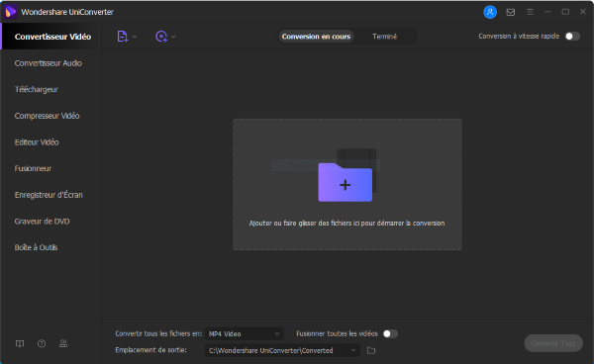Screen dimensions: 594x364
Task: Click the Wondershare UniConverter logo icon
Action: click(10, 12)
